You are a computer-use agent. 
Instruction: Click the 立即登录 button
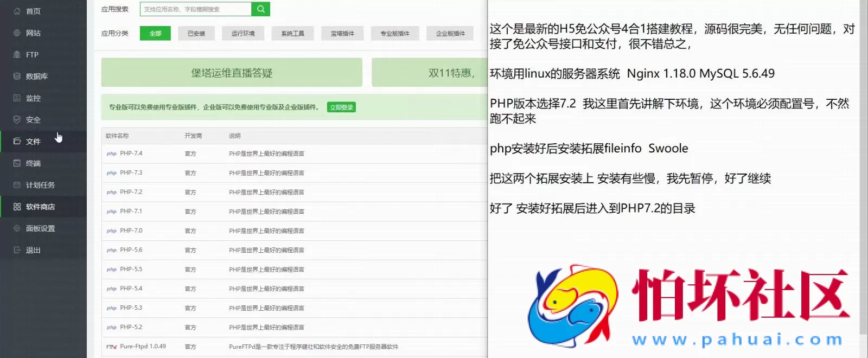click(342, 107)
